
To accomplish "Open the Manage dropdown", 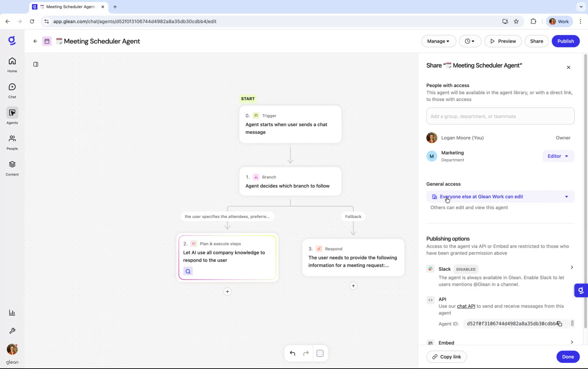I will [x=438, y=41].
